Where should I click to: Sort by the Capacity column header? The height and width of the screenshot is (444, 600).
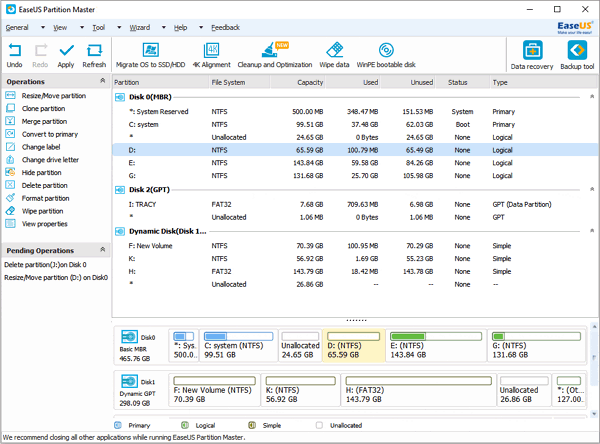[298, 82]
